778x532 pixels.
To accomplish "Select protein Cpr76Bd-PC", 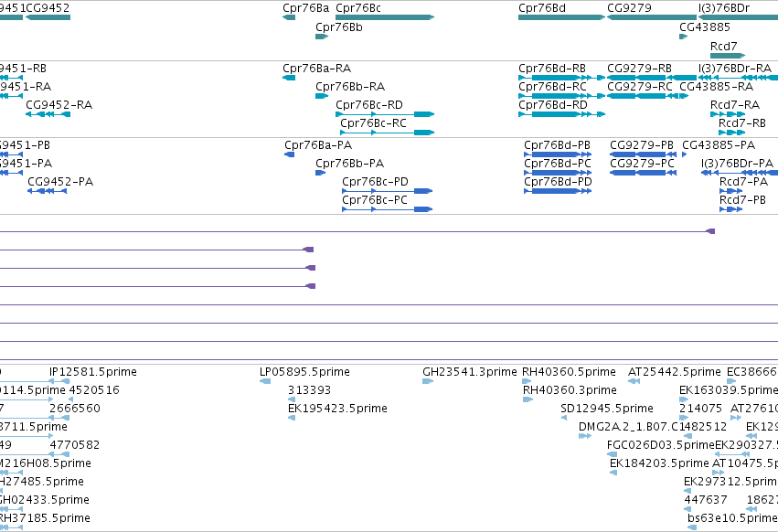I will [558, 173].
